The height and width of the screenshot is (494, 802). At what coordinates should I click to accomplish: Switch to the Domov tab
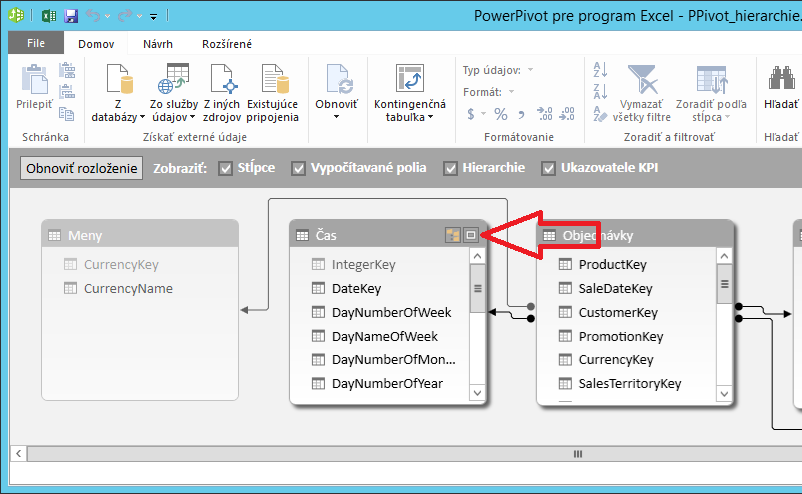[96, 44]
